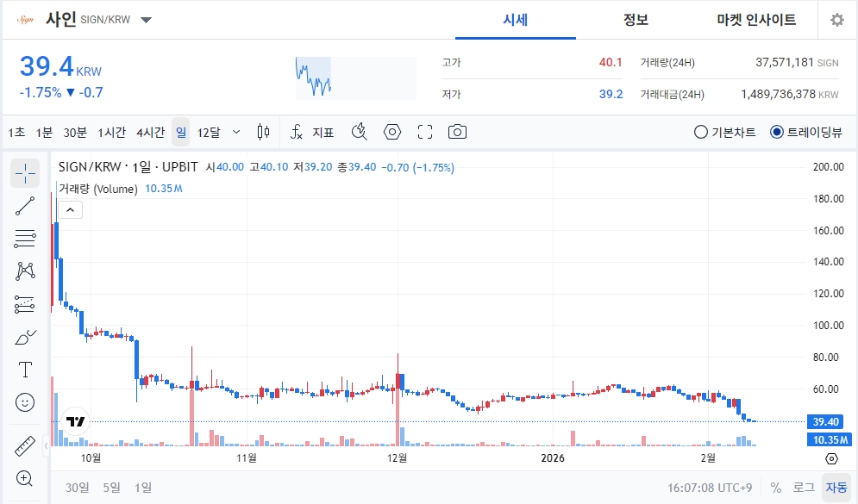Open the emoji sticker tool

click(25, 401)
